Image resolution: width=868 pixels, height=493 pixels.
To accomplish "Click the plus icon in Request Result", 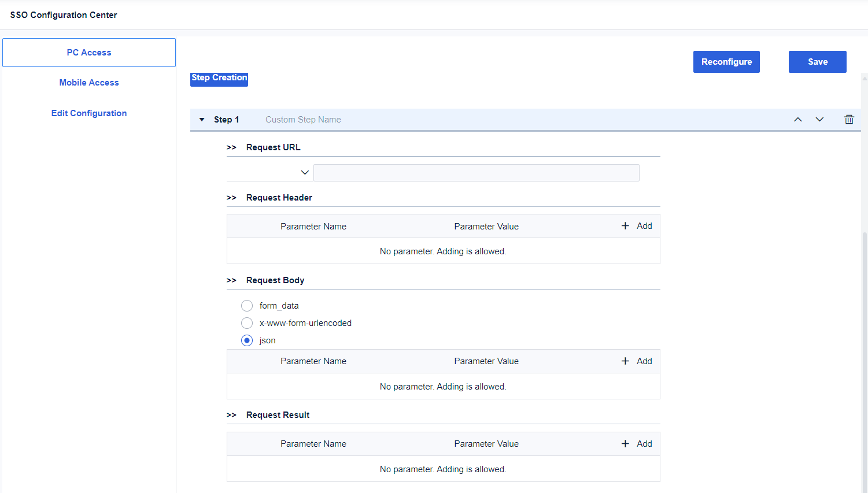I will 625,444.
